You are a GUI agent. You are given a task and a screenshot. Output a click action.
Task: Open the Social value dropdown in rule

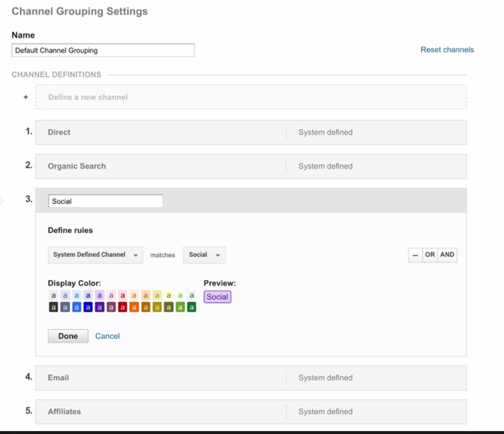(x=204, y=255)
